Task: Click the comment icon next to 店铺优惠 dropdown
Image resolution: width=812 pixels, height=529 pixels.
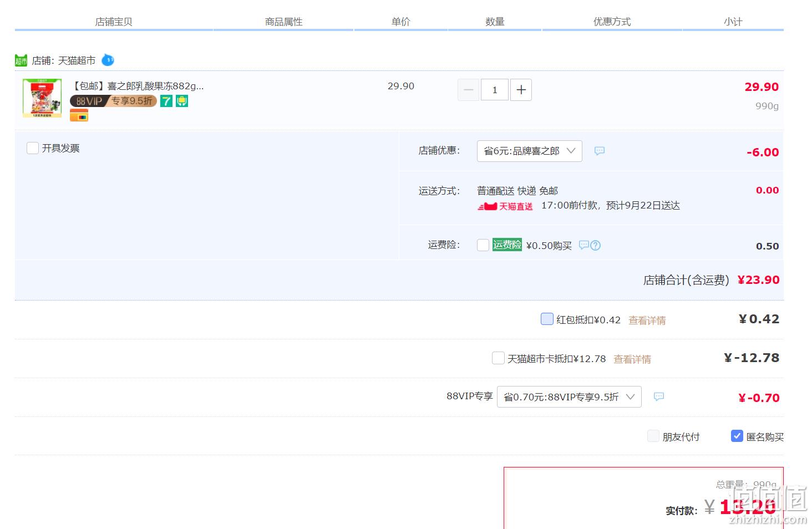Action: click(600, 151)
